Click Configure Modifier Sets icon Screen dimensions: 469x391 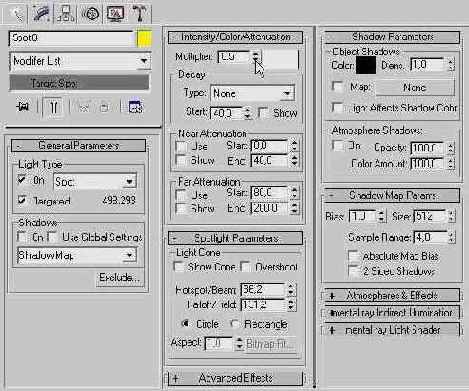135,107
